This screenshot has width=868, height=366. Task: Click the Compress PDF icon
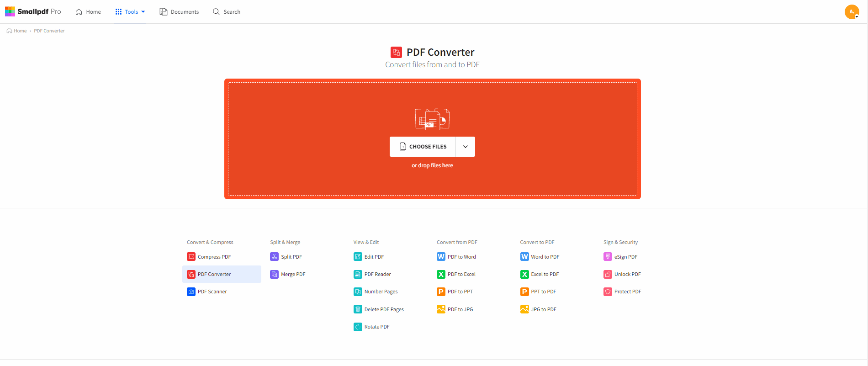coord(191,257)
